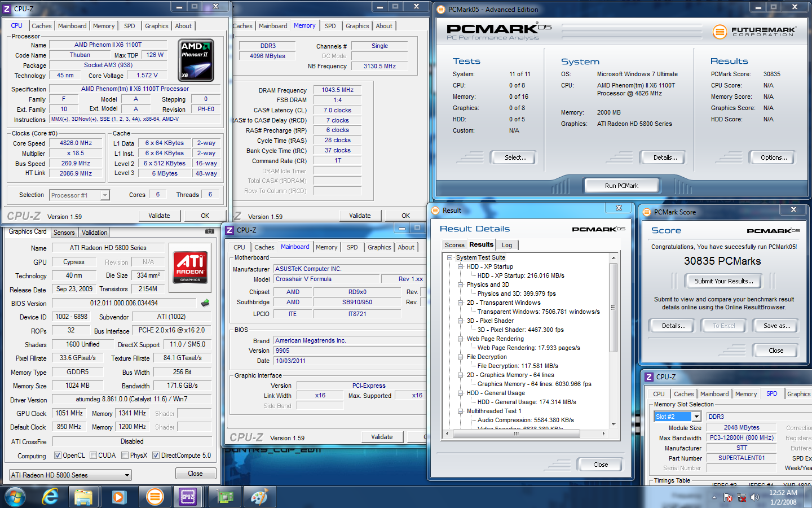The width and height of the screenshot is (812, 508).
Task: Click PCMark05 Advanced Edition title bar icon
Action: coord(441,9)
